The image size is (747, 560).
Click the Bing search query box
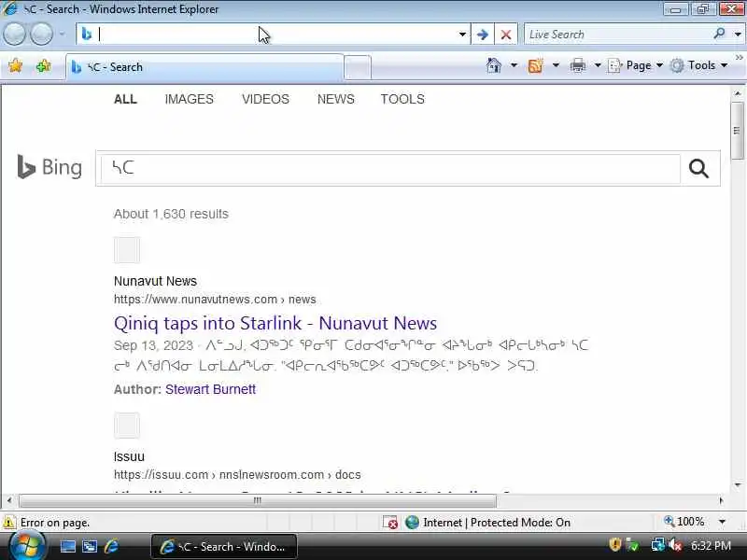click(390, 168)
